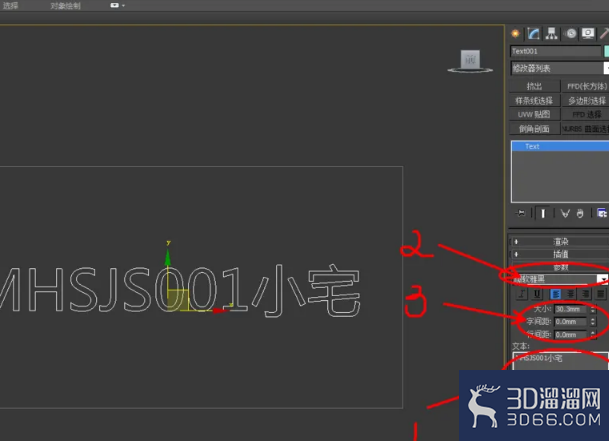This screenshot has width=609, height=441.
Task: Click the 字间距 value field
Action: pyautogui.click(x=570, y=322)
